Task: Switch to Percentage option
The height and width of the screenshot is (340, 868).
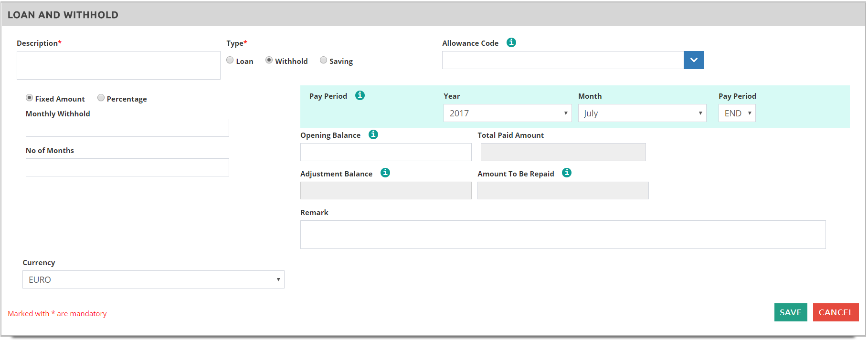Action: [101, 98]
